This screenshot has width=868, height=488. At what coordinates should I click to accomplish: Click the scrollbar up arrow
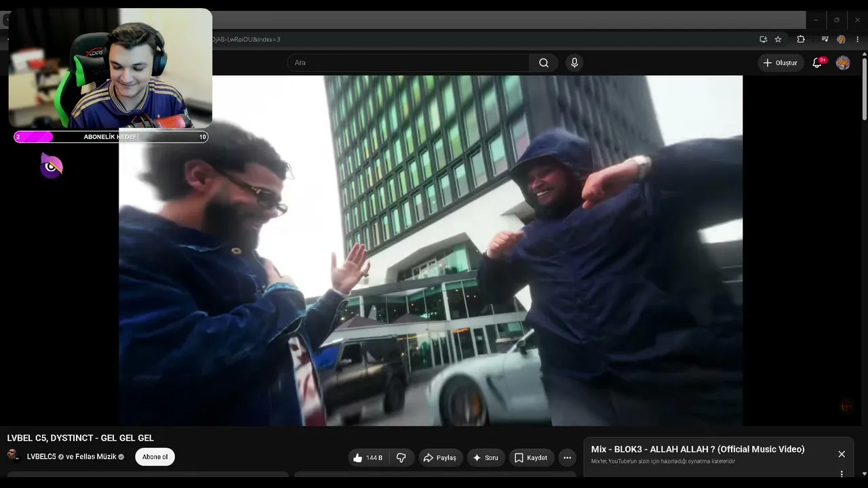click(x=864, y=55)
